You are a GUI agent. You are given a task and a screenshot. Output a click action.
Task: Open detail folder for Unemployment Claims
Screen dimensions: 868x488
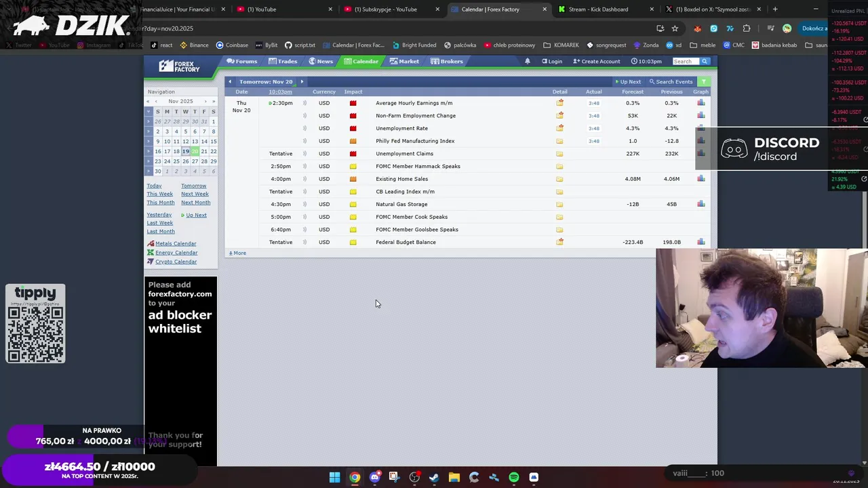tap(559, 154)
